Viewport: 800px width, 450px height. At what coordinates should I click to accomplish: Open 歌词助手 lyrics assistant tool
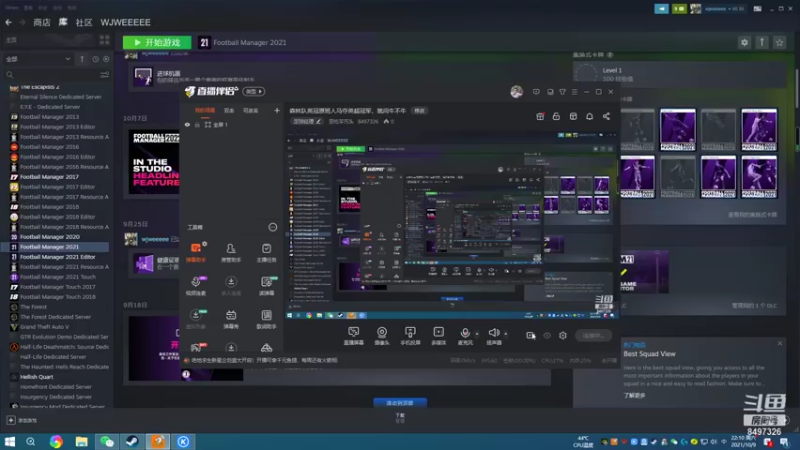266,319
